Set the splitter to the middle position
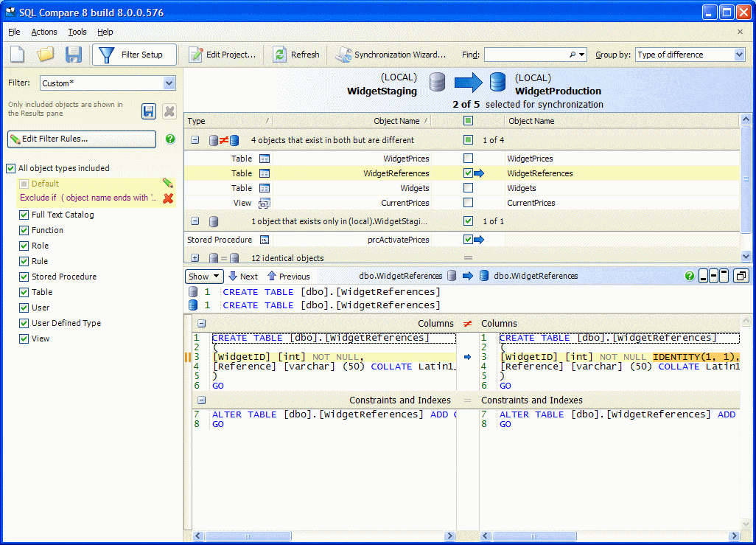Image resolution: width=756 pixels, height=545 pixels. tap(713, 276)
